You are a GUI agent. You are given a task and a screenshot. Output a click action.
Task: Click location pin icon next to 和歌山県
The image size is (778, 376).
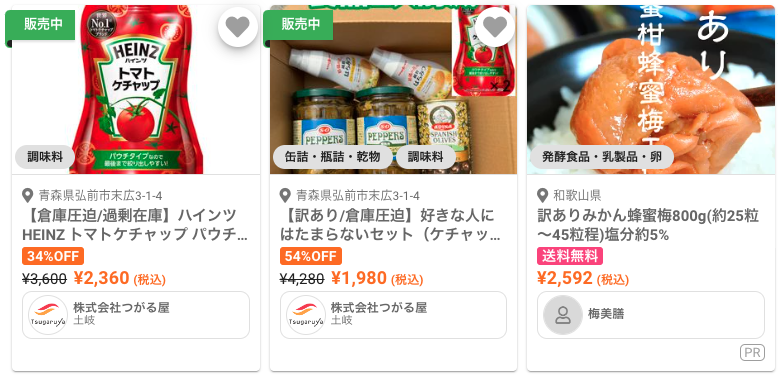[x=543, y=195]
